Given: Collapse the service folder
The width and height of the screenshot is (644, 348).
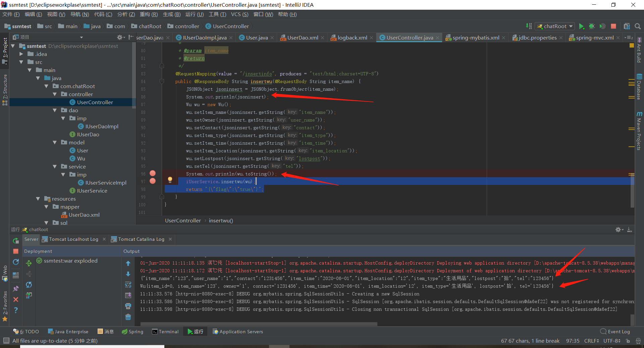Looking at the screenshot, I should click(55, 167).
